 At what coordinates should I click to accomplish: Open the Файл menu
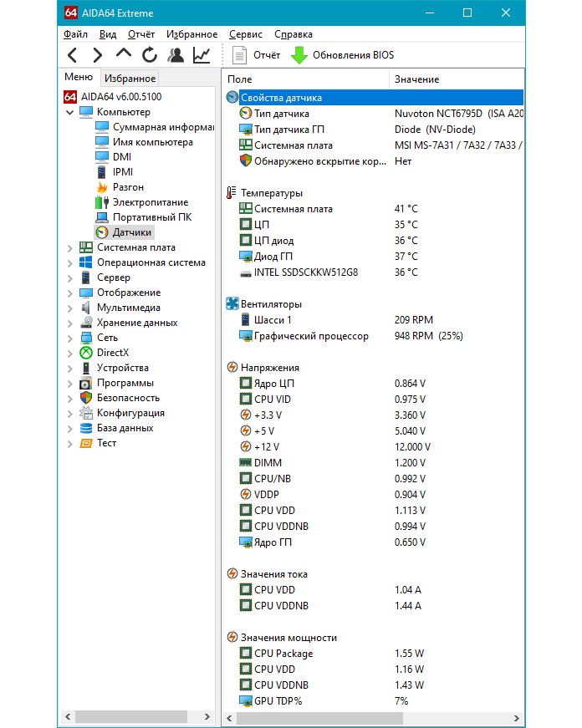coord(75,34)
